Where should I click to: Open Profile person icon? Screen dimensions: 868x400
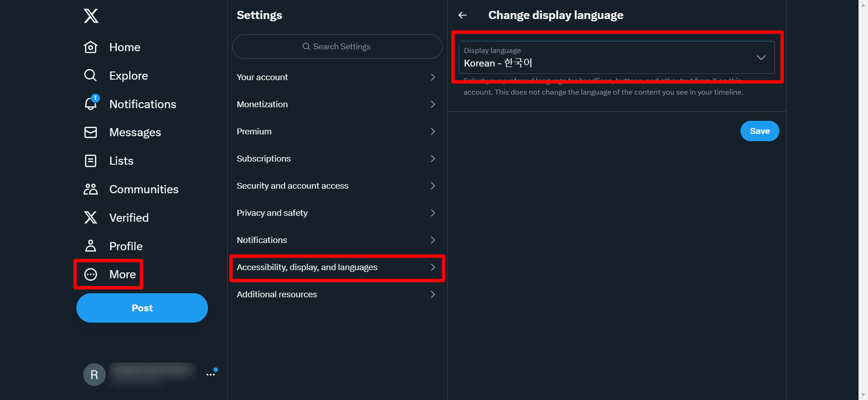point(91,246)
